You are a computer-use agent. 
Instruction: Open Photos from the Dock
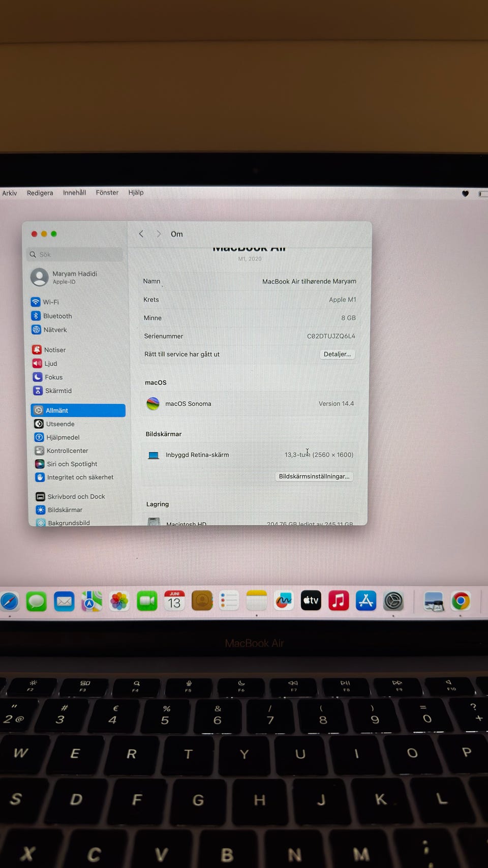pos(119,601)
